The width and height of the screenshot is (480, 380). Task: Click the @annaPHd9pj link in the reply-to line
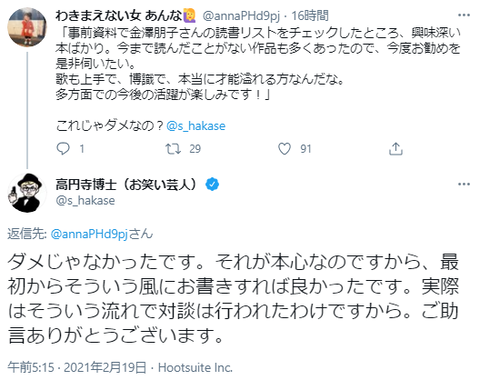[x=89, y=234]
